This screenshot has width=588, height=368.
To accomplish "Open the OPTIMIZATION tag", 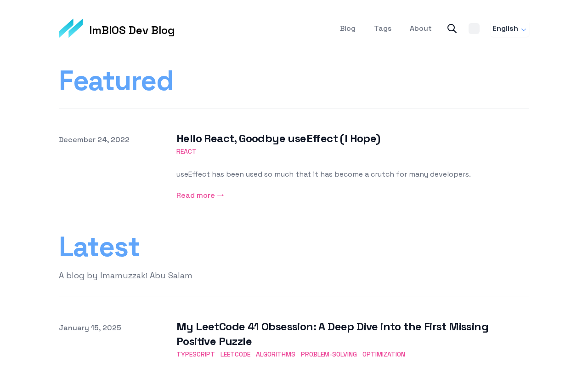I will (384, 354).
